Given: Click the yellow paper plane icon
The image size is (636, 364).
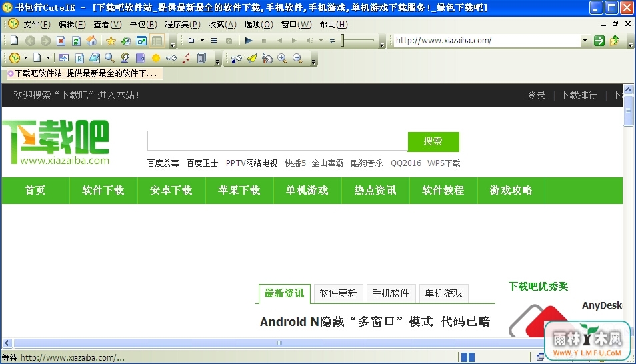Looking at the screenshot, I should click(252, 59).
